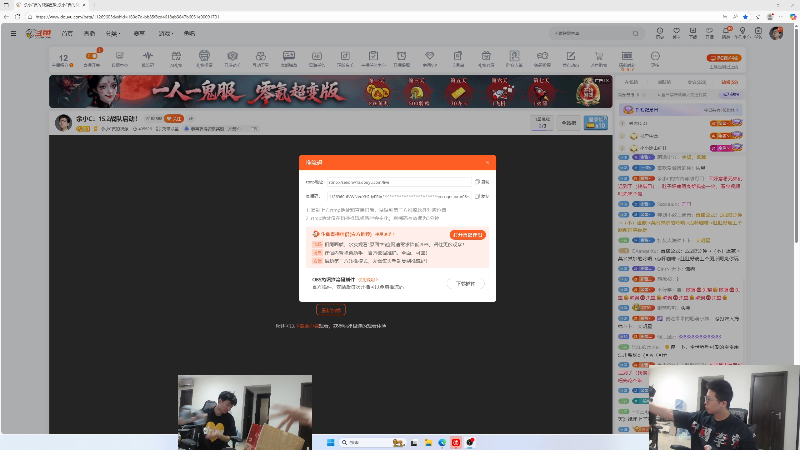Click the orange follow button beside stream title
This screenshot has width=800, height=450.
coord(174,118)
